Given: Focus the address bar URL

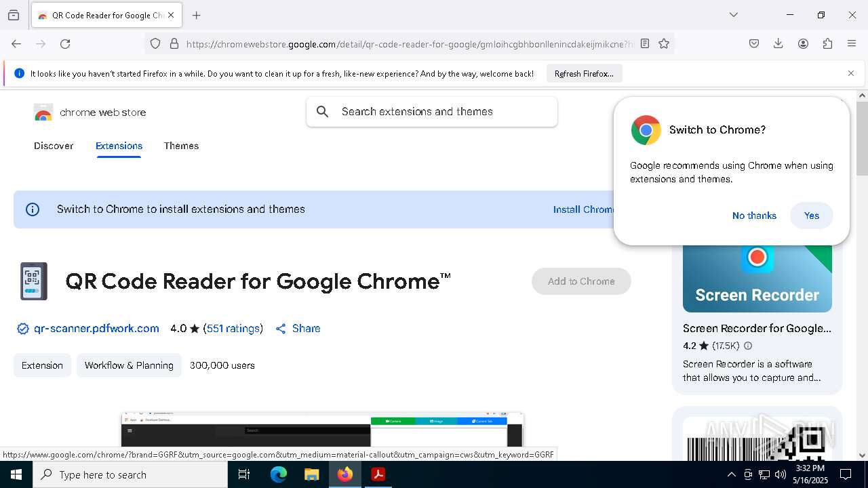Looking at the screenshot, I should pos(409,44).
